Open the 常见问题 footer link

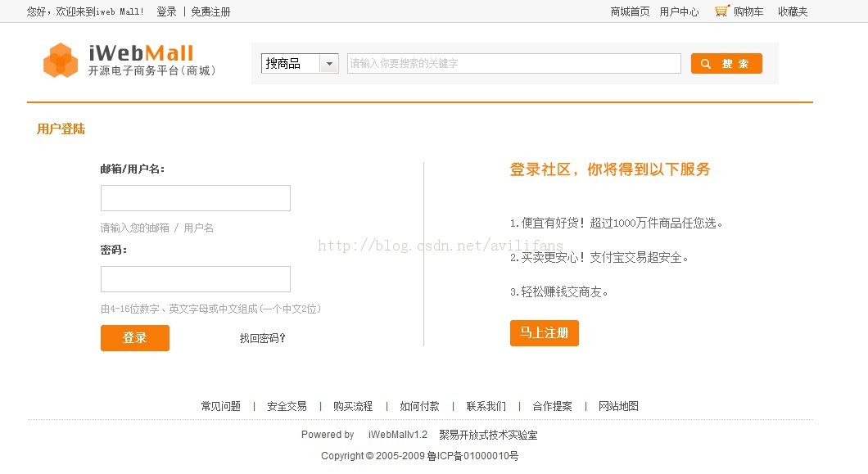point(221,406)
